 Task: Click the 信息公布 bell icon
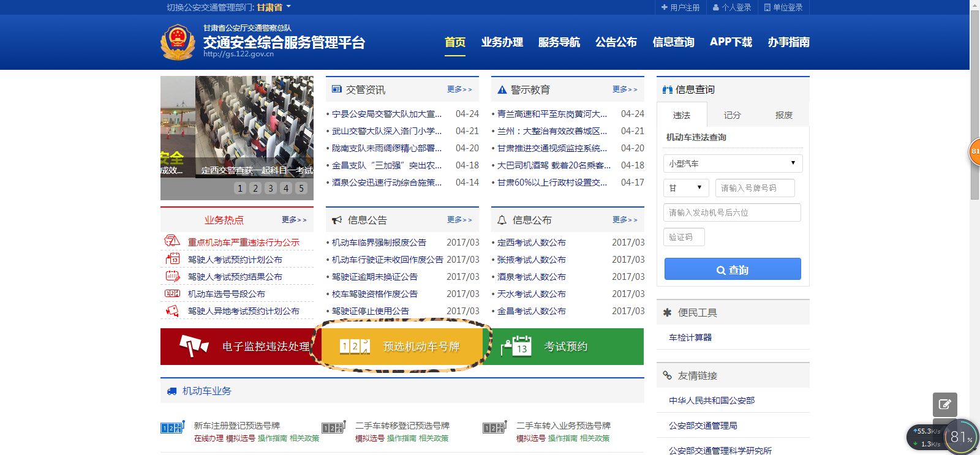(502, 220)
